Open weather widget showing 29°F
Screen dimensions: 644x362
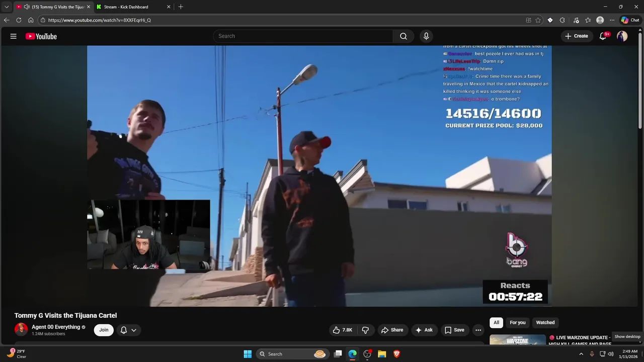point(17,354)
